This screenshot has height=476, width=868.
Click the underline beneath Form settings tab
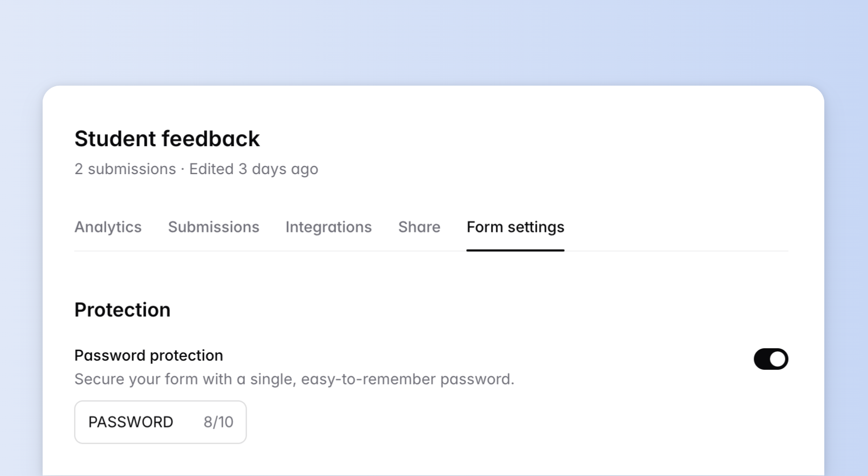click(515, 250)
